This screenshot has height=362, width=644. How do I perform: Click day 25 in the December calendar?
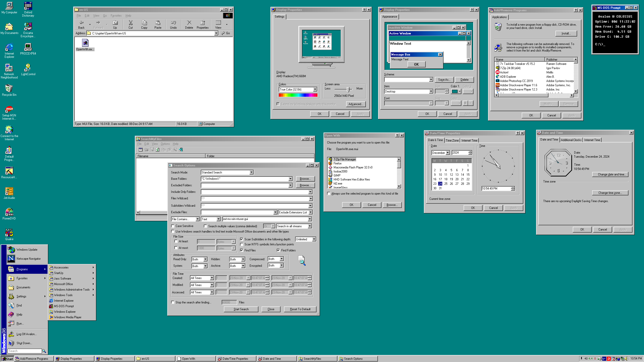coord(446,184)
